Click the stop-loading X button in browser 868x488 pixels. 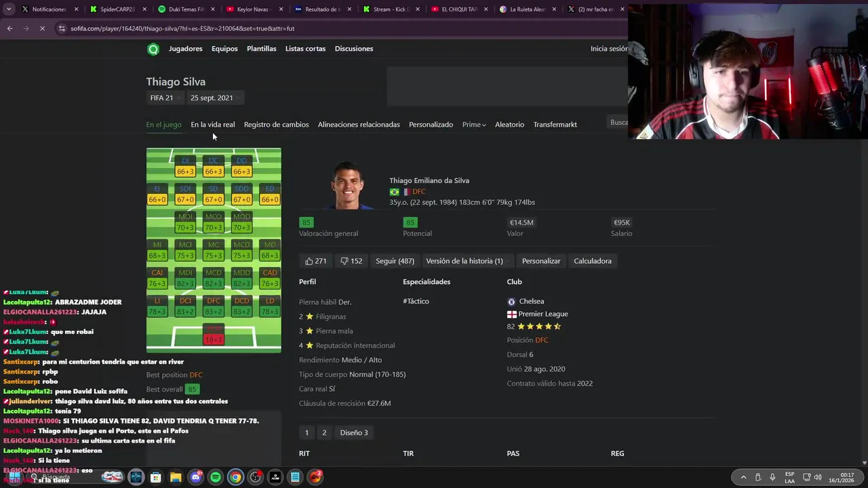click(x=41, y=28)
